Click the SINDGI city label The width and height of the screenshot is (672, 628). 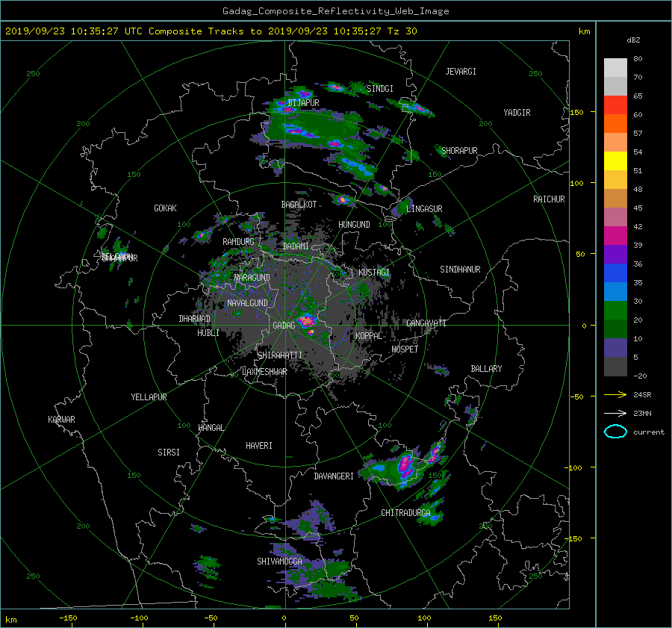380,89
